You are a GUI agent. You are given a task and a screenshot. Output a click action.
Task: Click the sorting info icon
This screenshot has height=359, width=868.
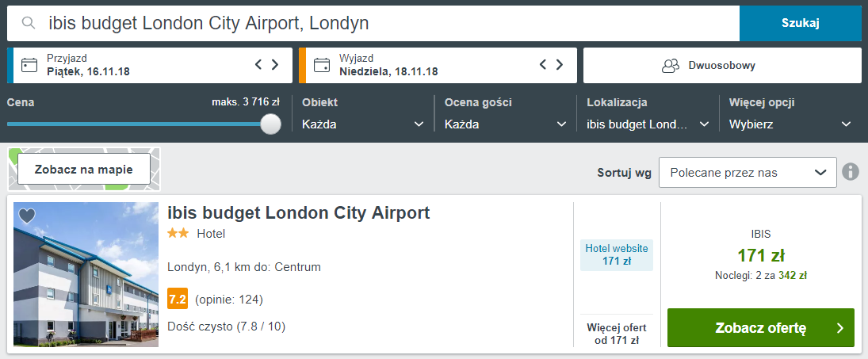click(851, 172)
